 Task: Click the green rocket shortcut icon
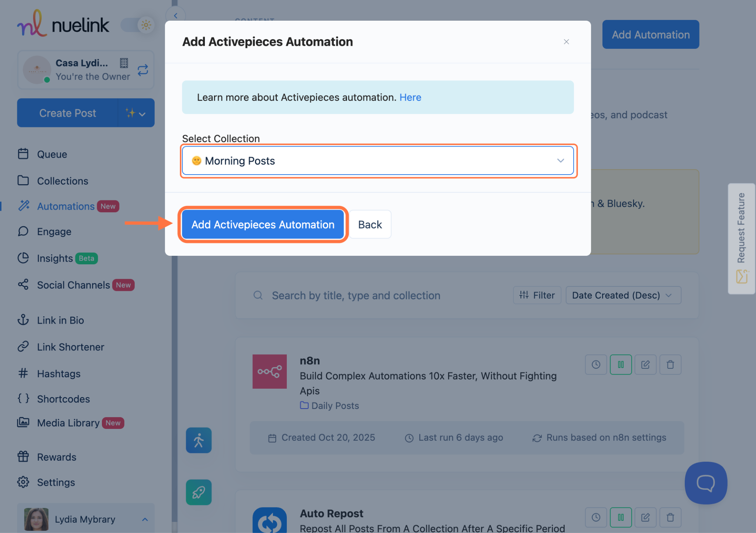pyautogui.click(x=199, y=492)
